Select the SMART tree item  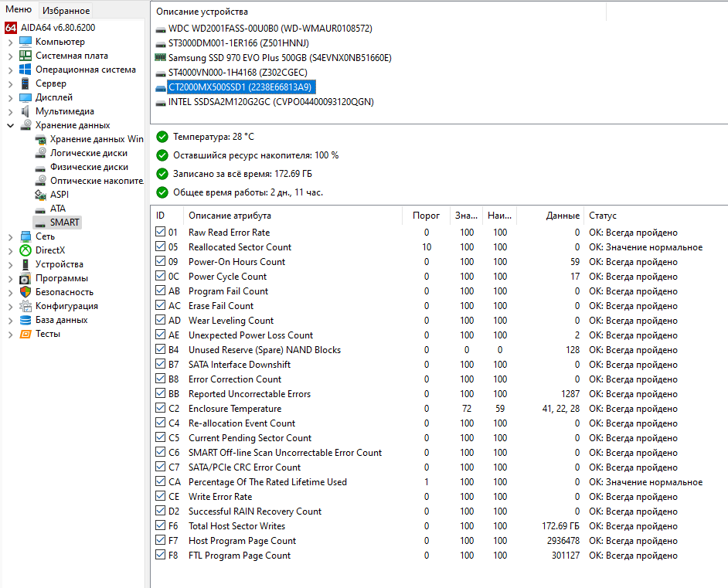coord(65,223)
